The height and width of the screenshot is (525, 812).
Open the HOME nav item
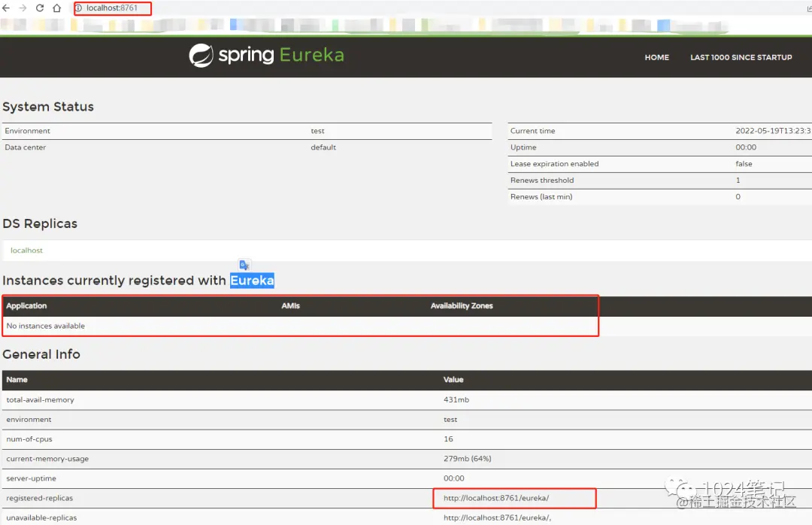click(x=656, y=57)
